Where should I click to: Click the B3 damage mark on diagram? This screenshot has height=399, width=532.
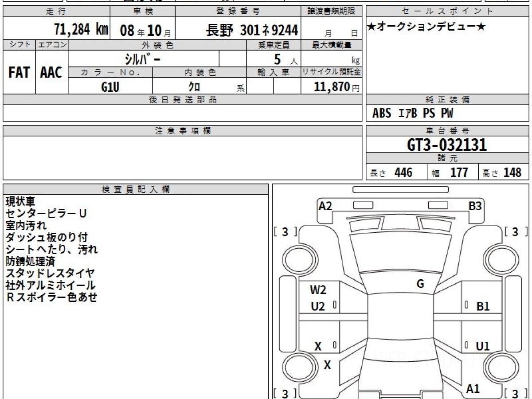tap(475, 206)
